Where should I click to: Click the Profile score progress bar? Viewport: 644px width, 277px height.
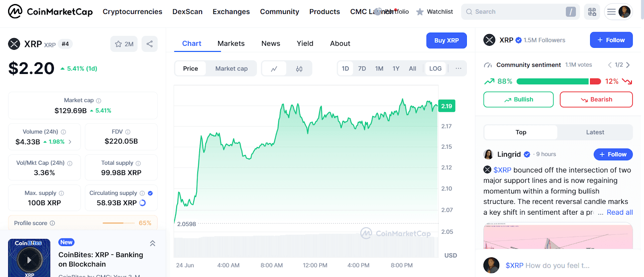coord(119,223)
